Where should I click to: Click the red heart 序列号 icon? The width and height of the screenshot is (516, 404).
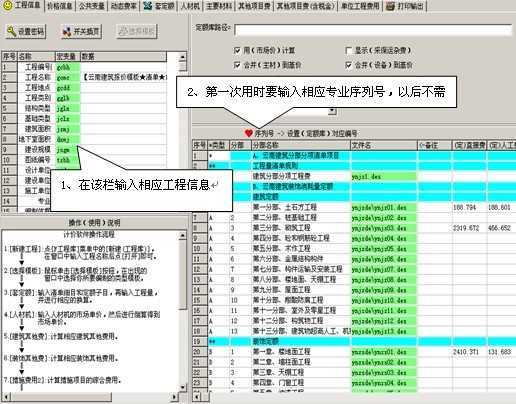coord(248,133)
